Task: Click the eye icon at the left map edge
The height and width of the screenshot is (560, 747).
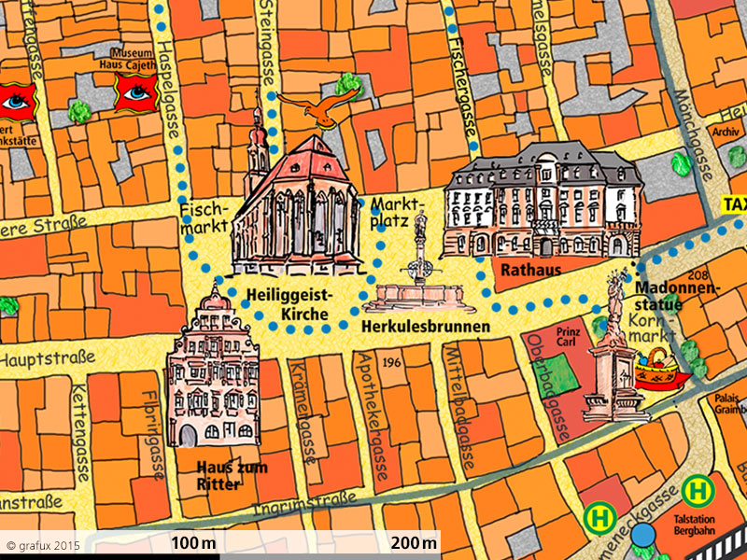Action: click(17, 96)
